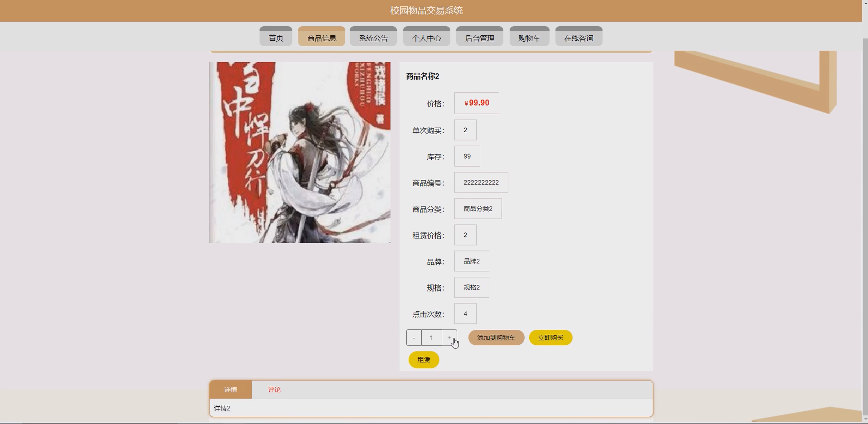Click the product number 2222222222
The image size is (868, 424).
[x=481, y=183]
